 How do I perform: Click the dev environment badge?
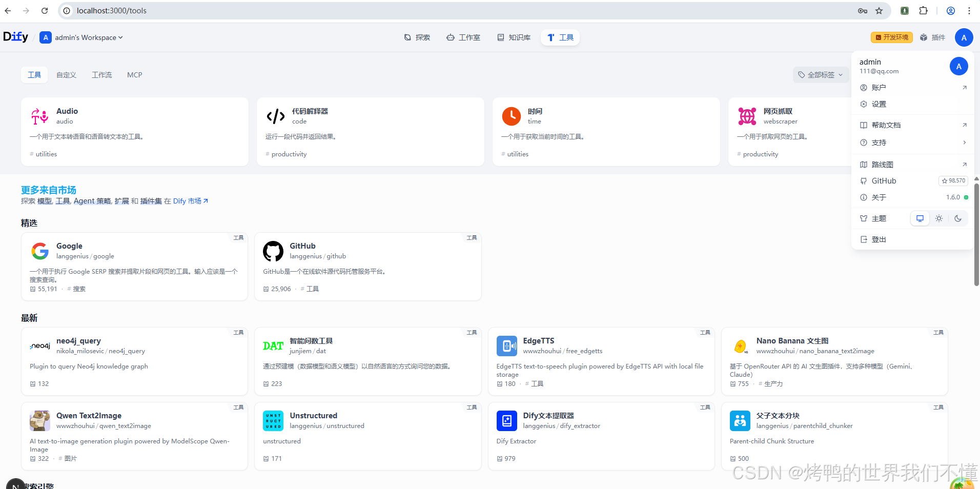(892, 37)
